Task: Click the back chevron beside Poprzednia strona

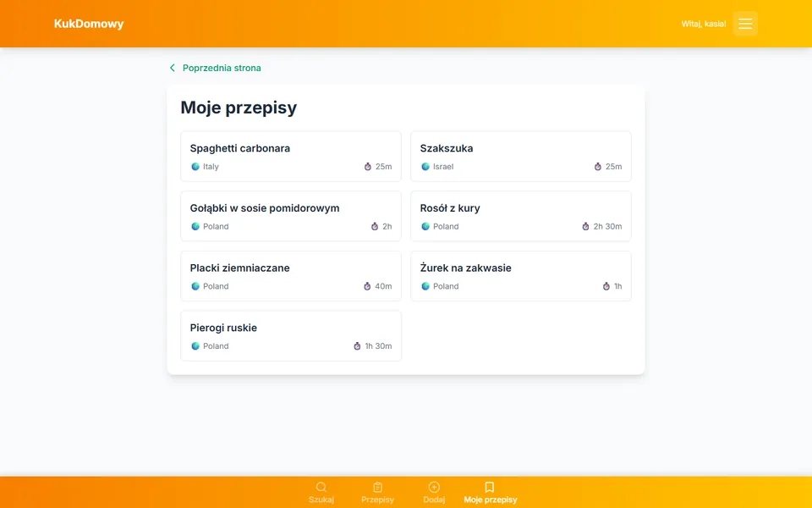Action: point(173,68)
